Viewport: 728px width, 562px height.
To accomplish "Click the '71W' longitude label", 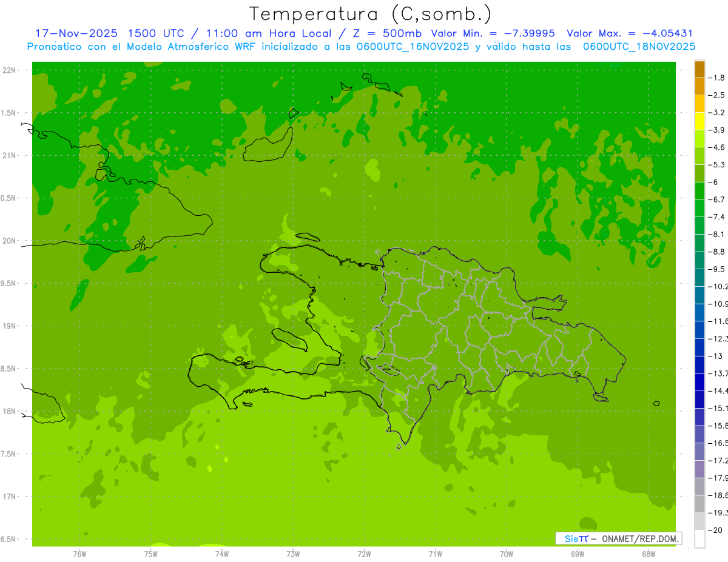I will [x=435, y=554].
